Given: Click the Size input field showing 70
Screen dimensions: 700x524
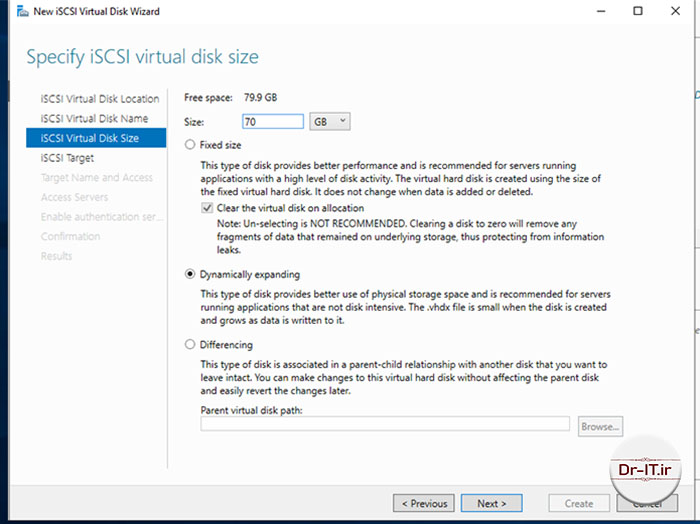Looking at the screenshot, I should click(257, 121).
